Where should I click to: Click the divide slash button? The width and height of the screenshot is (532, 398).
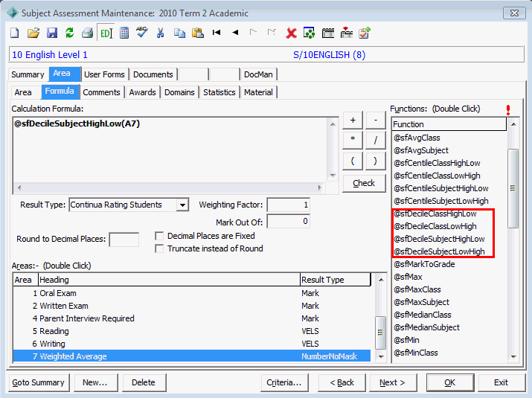pos(376,140)
